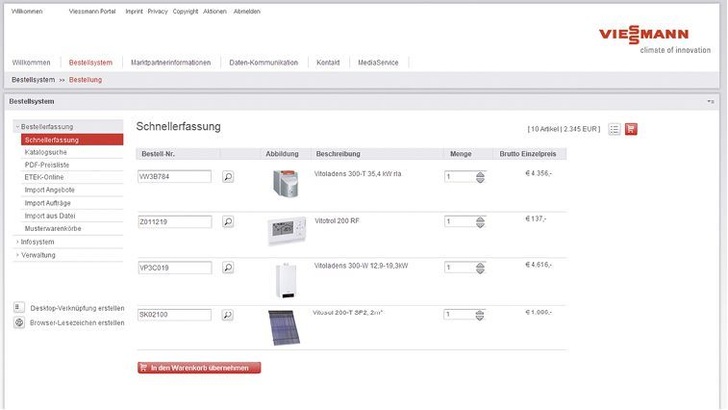
Task: View Vitosol 200-T solar panel image
Action: coord(284,328)
